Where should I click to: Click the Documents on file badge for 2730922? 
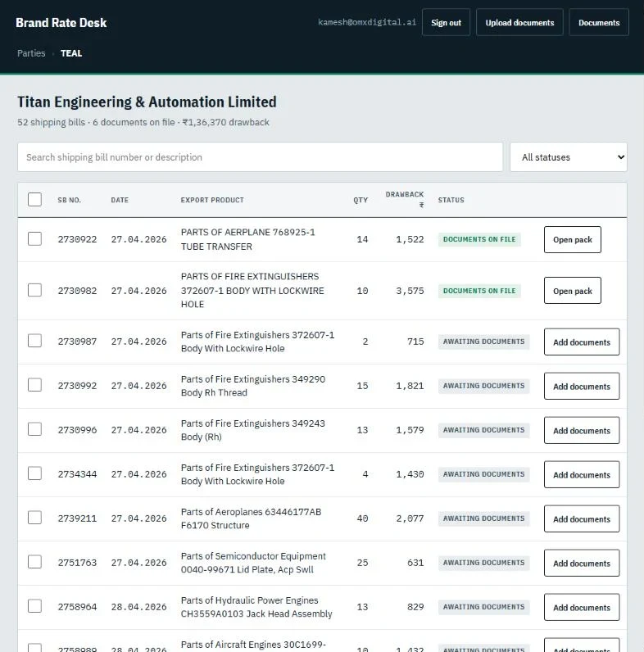coord(479,239)
